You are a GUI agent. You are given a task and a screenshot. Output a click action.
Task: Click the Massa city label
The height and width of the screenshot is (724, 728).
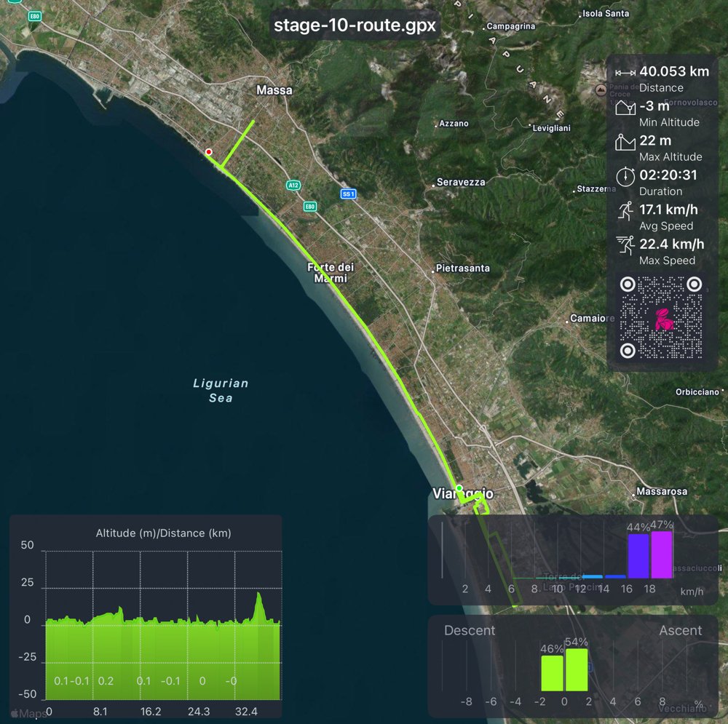tap(274, 90)
